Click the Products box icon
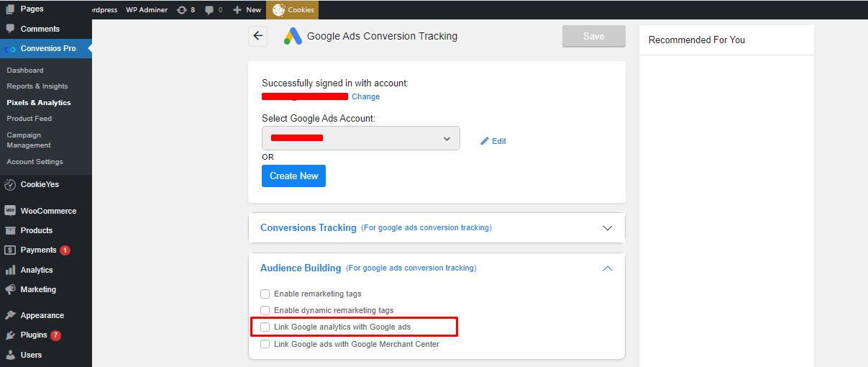Viewport: 868px width, 367px height. coord(10,230)
